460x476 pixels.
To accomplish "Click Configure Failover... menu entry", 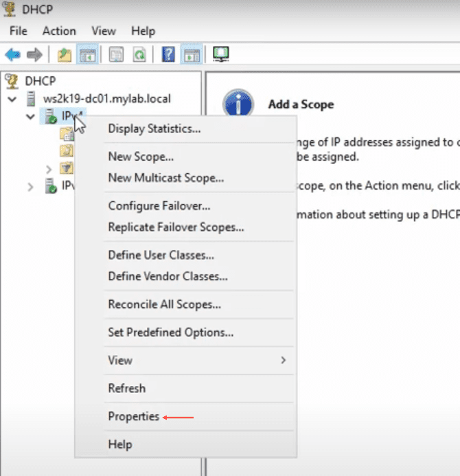I will tap(159, 206).
